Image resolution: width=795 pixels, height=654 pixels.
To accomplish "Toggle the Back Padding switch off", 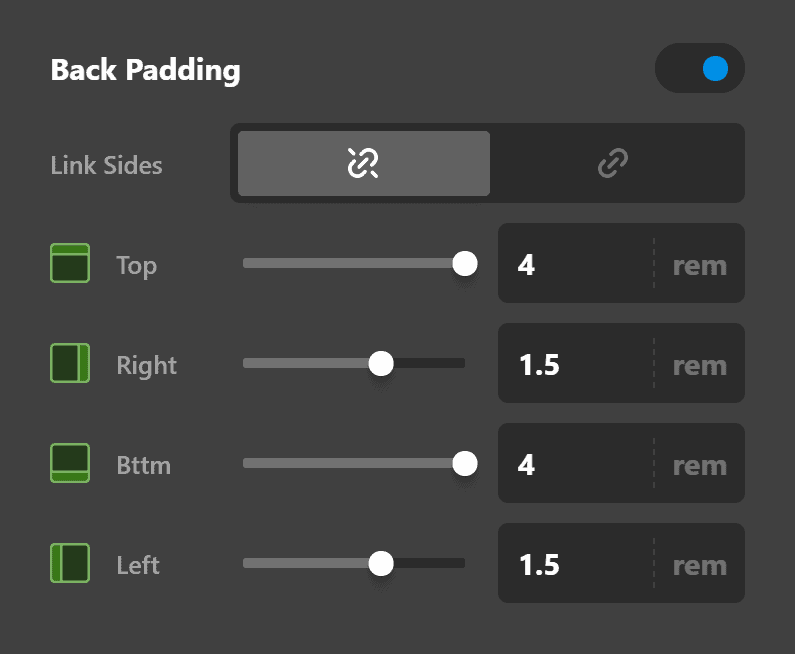I will click(700, 69).
